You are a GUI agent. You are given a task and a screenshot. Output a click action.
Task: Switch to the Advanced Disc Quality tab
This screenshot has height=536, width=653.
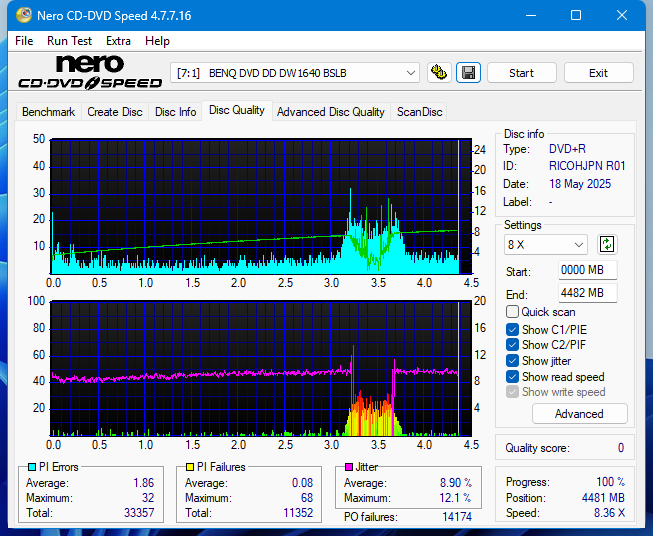pyautogui.click(x=330, y=112)
